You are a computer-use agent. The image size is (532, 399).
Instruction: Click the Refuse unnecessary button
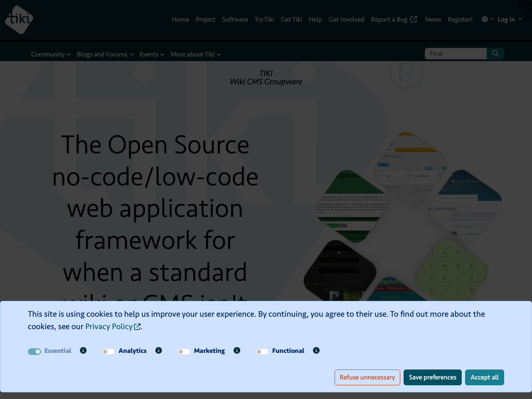[x=367, y=377]
